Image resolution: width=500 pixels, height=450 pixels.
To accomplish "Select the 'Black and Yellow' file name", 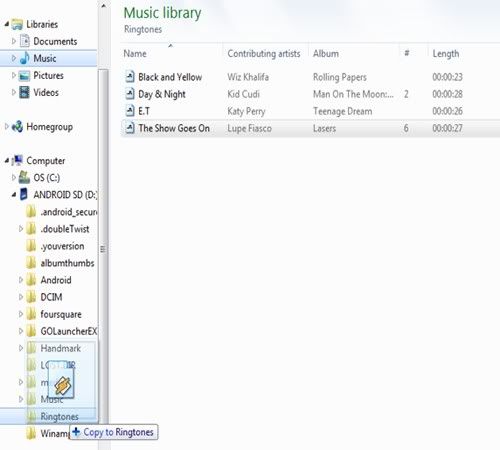I will [170, 77].
